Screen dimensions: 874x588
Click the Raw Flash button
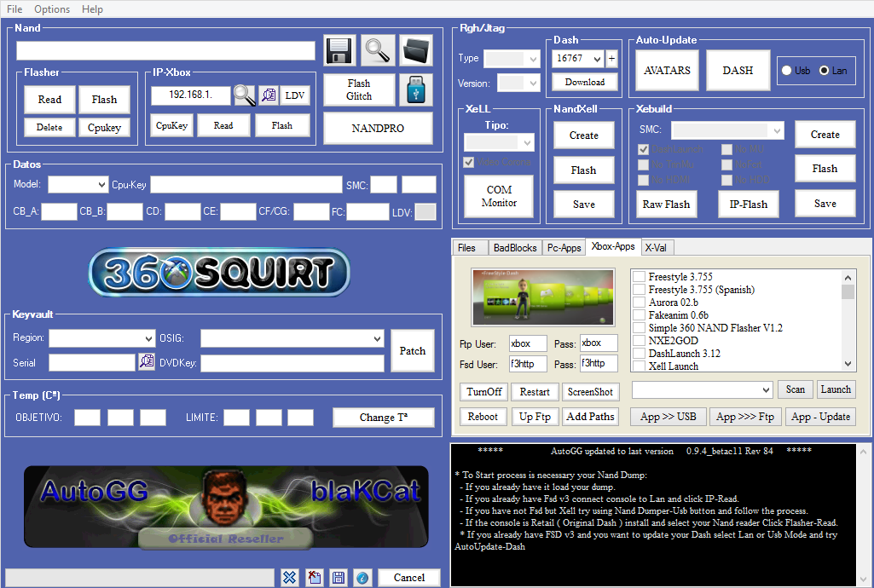[666, 205]
